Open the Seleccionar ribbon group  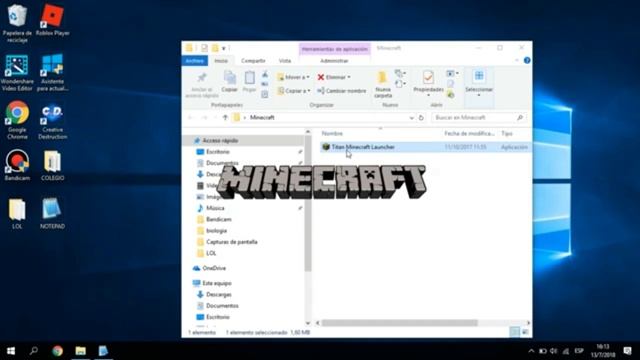point(479,83)
